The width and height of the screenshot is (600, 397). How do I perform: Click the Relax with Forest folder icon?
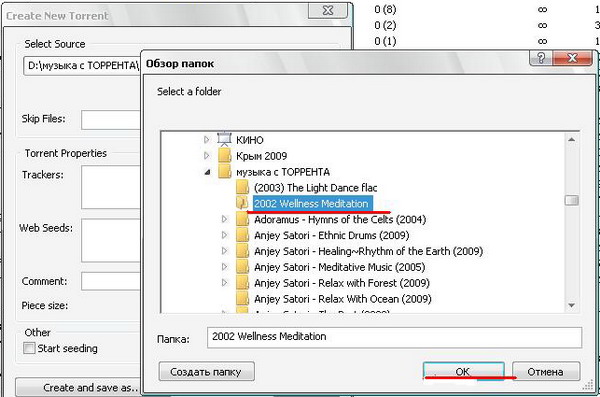pos(243,283)
